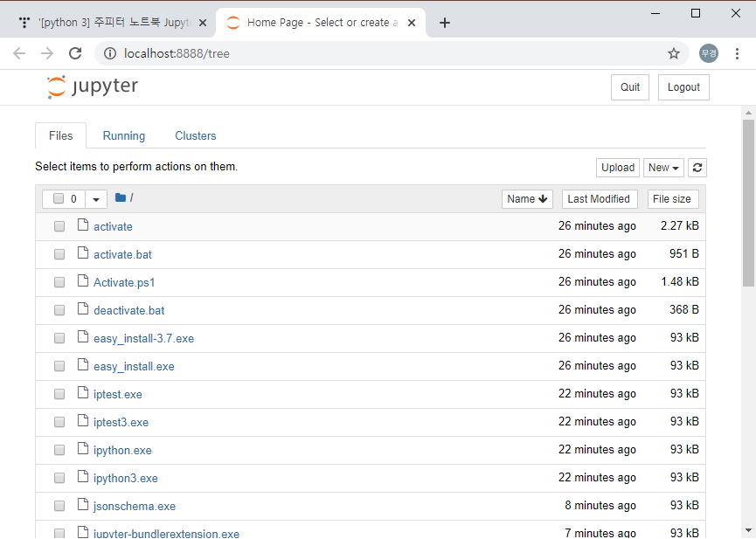Click file icon next to activate
The image size is (756, 539).
(x=83, y=225)
